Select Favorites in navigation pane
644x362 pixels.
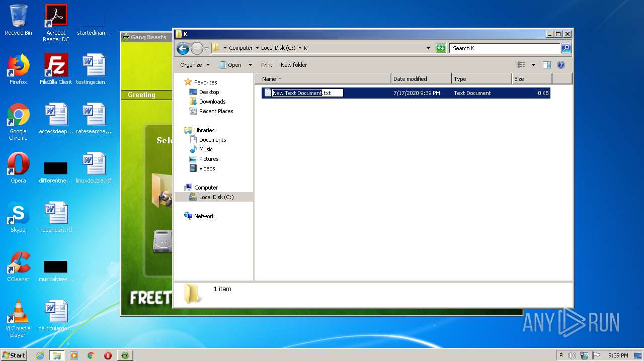pyautogui.click(x=201, y=82)
